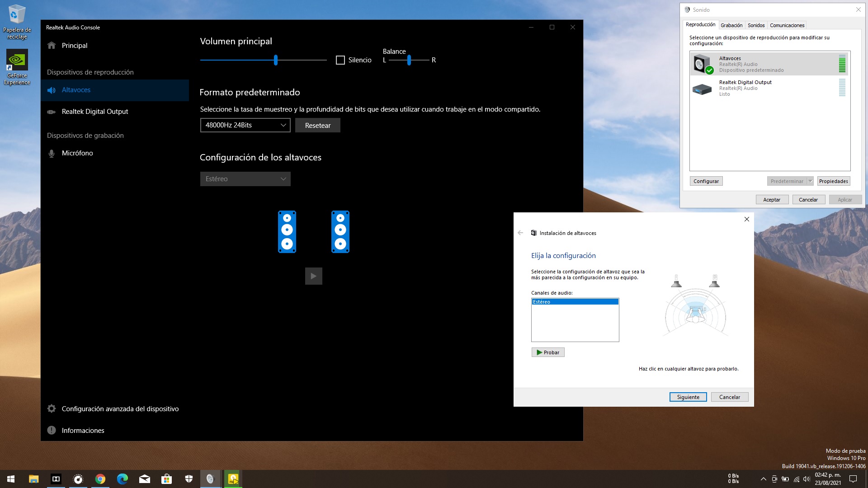Open Dolby app from the taskbar
Image resolution: width=868 pixels, height=488 pixels.
point(56,479)
